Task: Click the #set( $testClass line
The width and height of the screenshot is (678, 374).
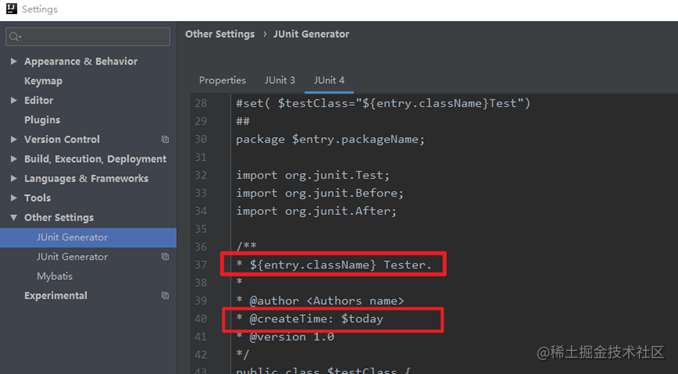Action: [383, 103]
